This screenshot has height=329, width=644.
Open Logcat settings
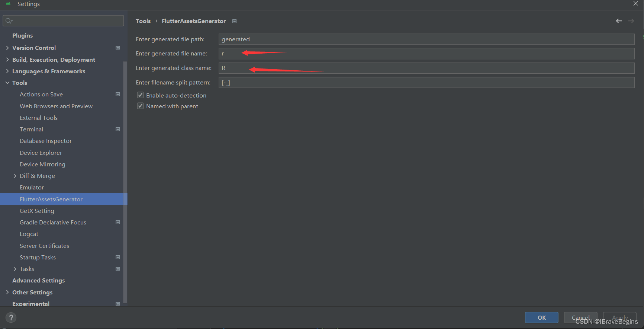tap(29, 234)
